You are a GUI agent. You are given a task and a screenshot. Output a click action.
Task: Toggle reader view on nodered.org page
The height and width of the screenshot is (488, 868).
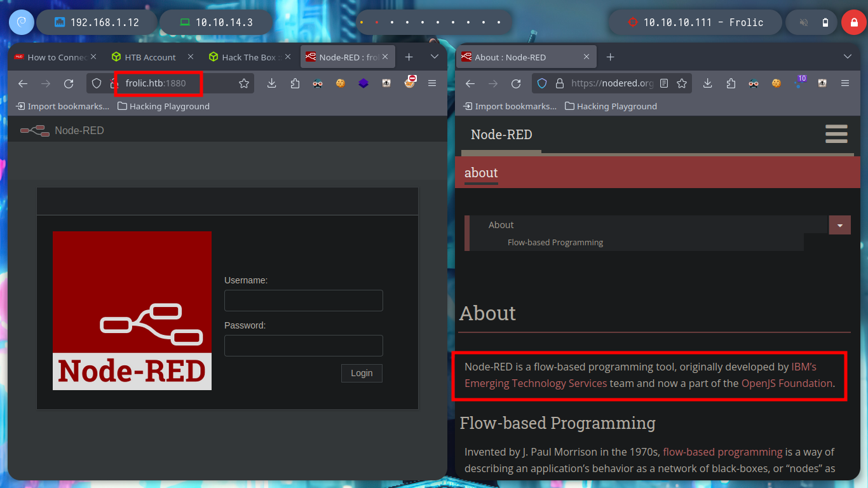coord(664,83)
